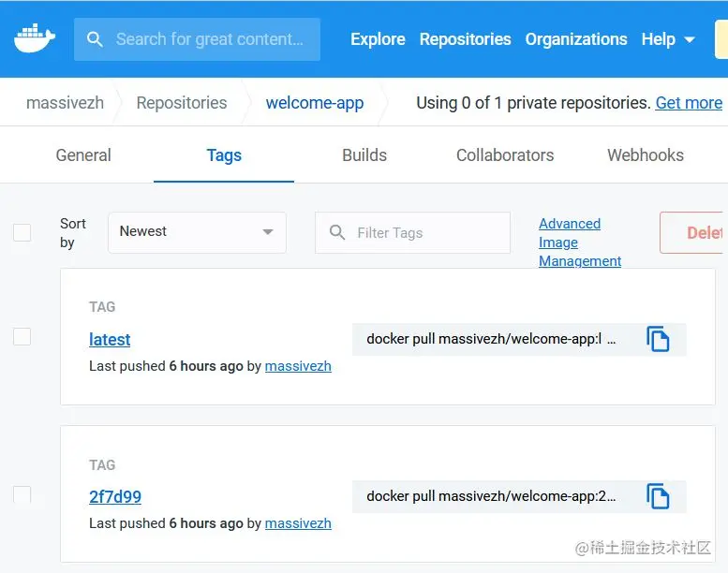Open Organizations in the header
728x573 pixels.
[576, 39]
